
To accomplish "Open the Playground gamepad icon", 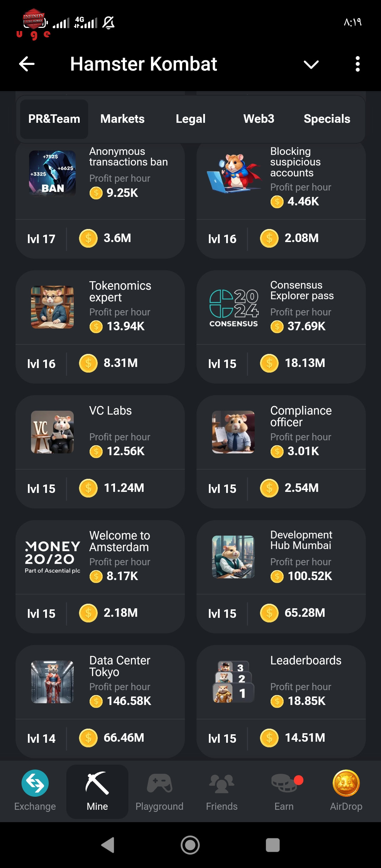I will click(159, 783).
